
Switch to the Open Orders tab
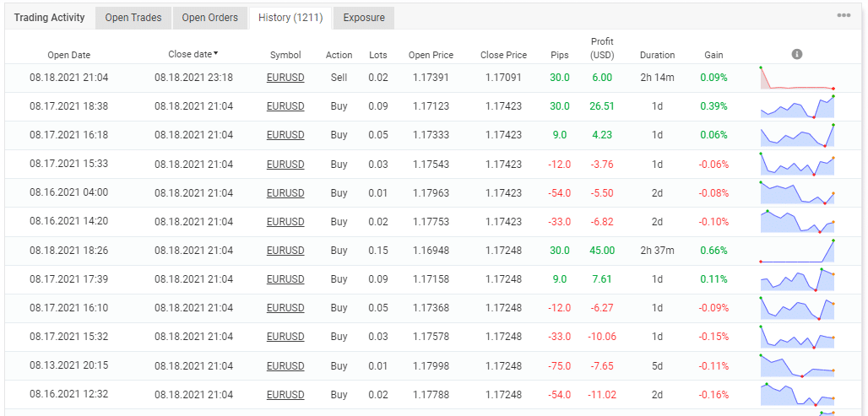tap(210, 18)
